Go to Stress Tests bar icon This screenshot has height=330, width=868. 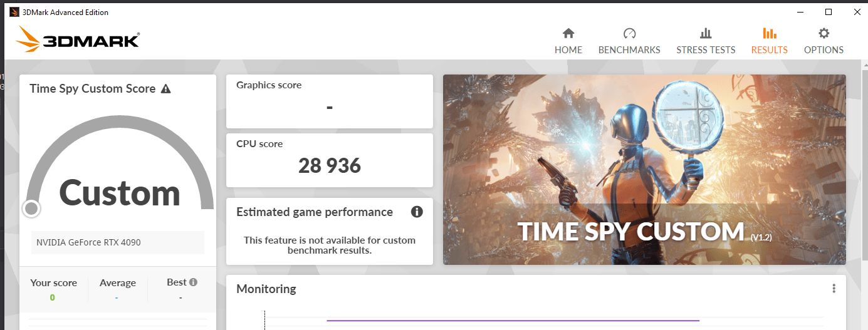pos(706,33)
